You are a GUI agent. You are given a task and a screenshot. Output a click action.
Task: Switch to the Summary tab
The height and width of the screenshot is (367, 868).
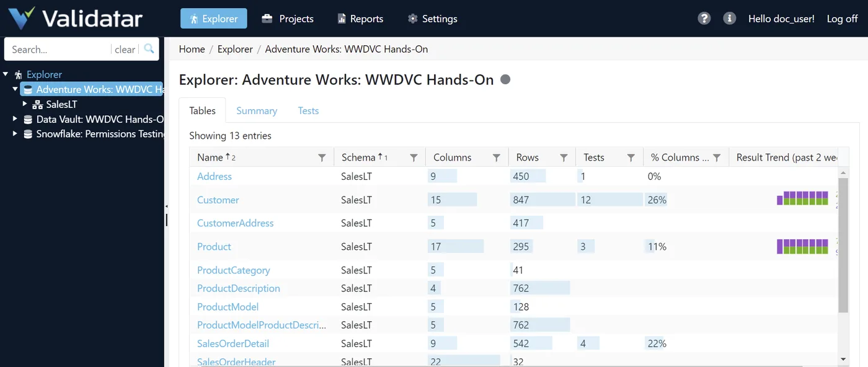tap(257, 110)
